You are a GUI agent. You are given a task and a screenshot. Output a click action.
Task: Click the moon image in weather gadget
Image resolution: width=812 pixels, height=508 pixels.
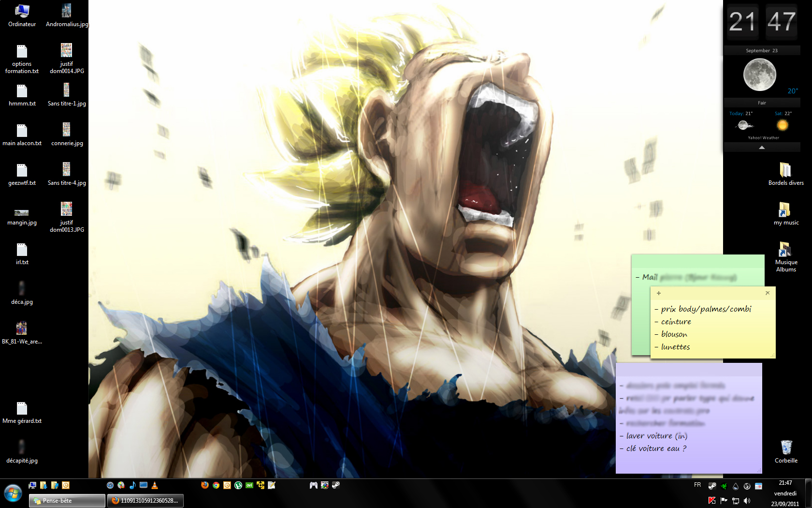tap(760, 75)
